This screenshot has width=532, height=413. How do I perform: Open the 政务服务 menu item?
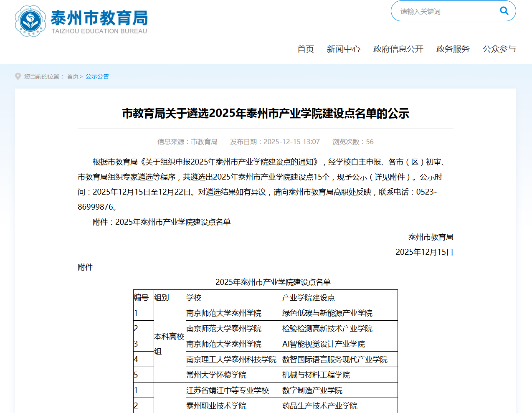coord(453,49)
